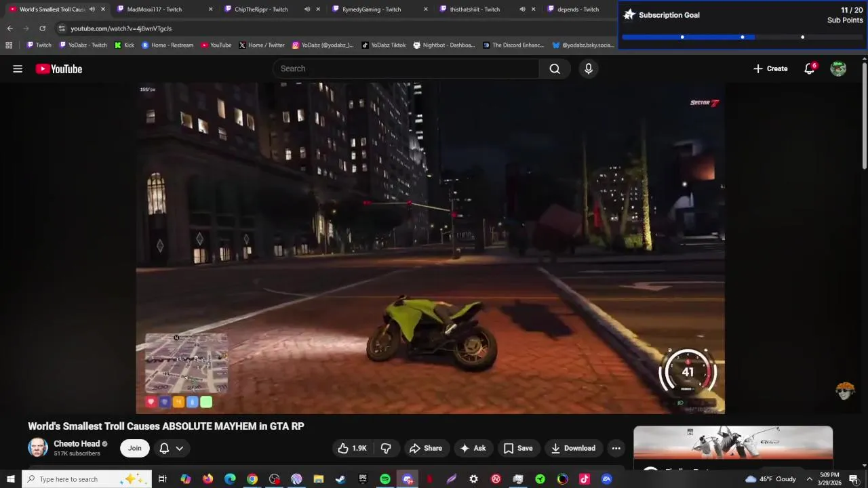Mute the World's Smallest Troll tab audio
The width and height of the screenshot is (868, 488).
coord(92,9)
